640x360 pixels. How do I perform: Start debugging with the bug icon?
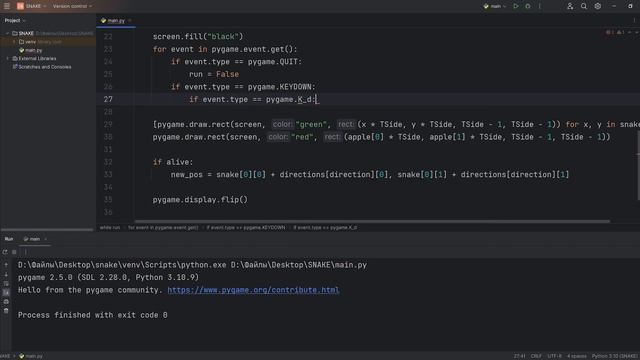pos(528,6)
